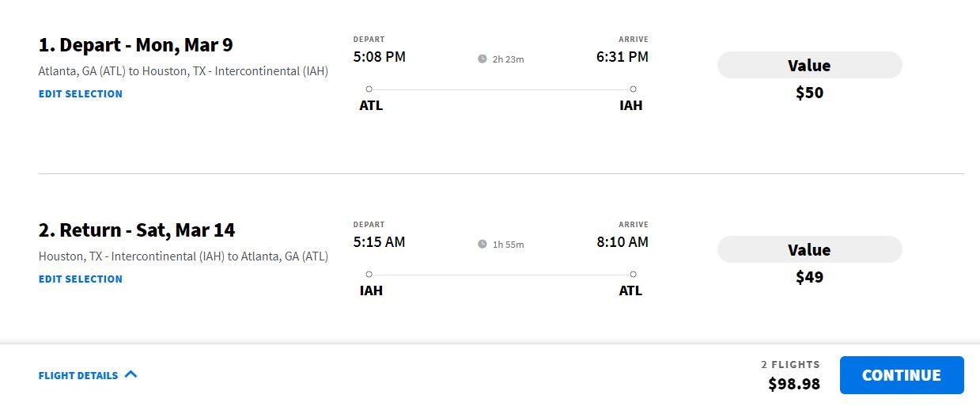Collapse Flight Details with the chevron arrow

click(131, 374)
